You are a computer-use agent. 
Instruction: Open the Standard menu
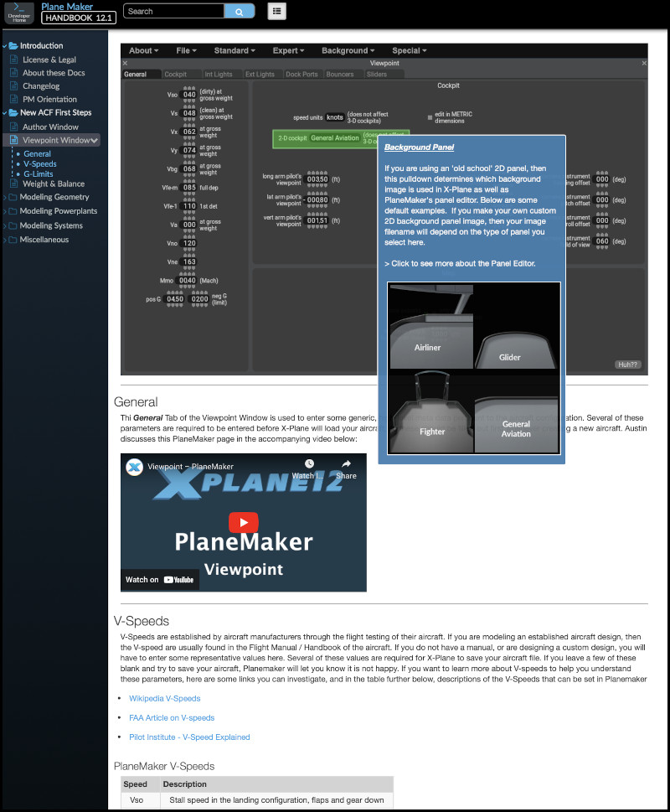tap(234, 50)
